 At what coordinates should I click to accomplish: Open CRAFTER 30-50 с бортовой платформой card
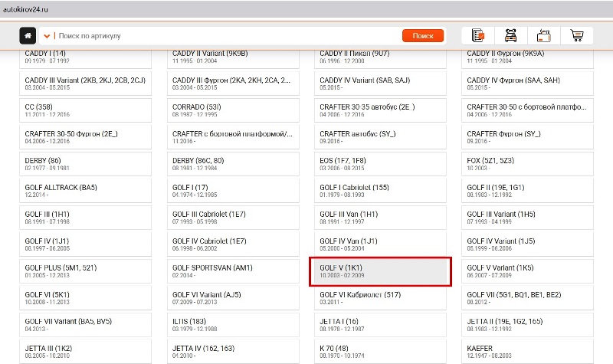point(527,110)
